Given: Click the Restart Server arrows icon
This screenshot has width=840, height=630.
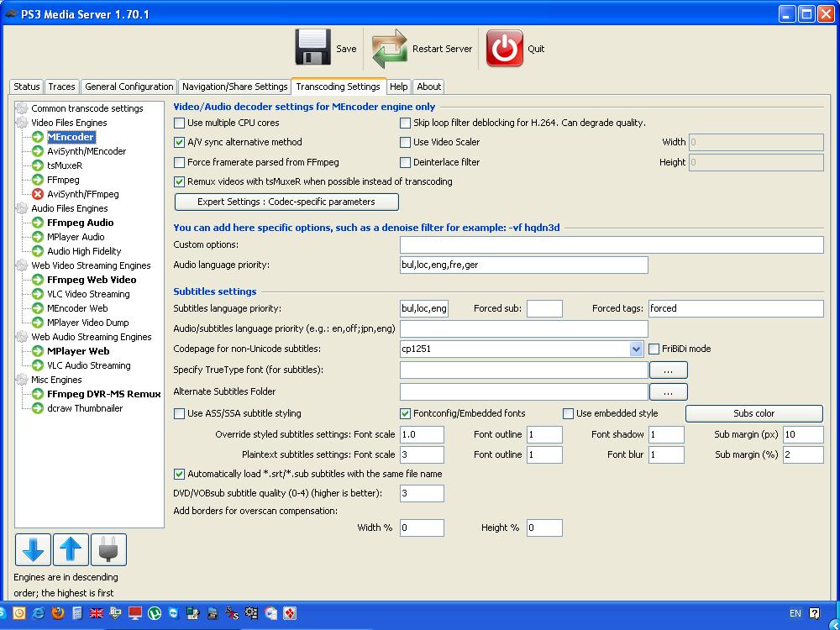Looking at the screenshot, I should pyautogui.click(x=390, y=49).
